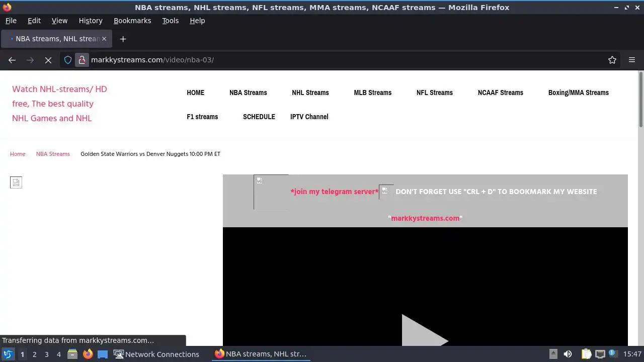Open Network Connections window from taskbar
The height and width of the screenshot is (362, 644).
tap(156, 354)
